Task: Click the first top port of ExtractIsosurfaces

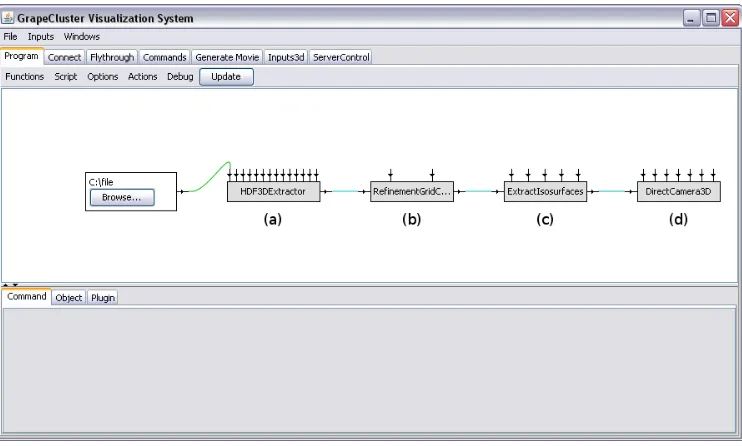Action: [511, 175]
